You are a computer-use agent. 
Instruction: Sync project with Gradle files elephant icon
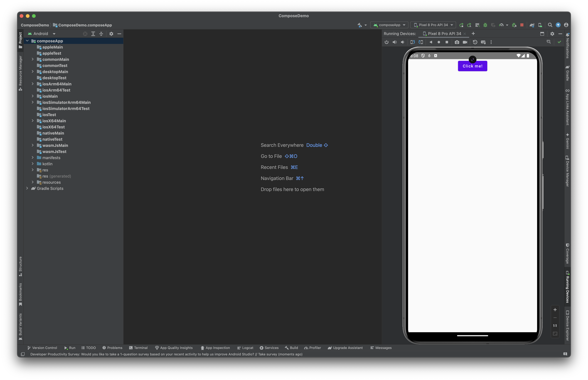pyautogui.click(x=532, y=25)
